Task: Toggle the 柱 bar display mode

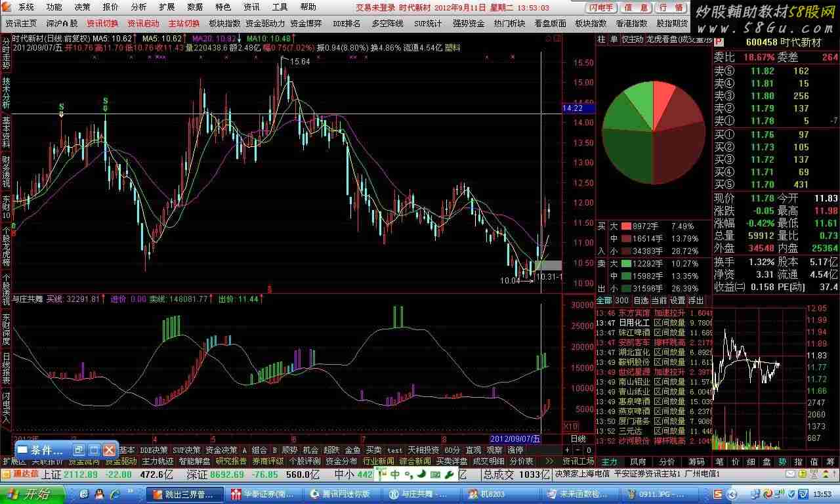Action: pos(602,39)
